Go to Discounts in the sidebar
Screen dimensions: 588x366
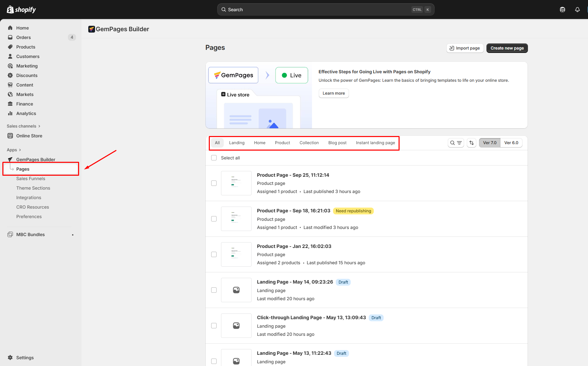pos(26,75)
